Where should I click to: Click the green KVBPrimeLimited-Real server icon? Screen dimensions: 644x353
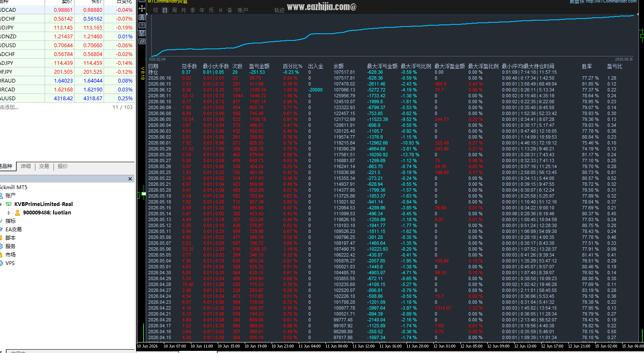pyautogui.click(x=8, y=204)
